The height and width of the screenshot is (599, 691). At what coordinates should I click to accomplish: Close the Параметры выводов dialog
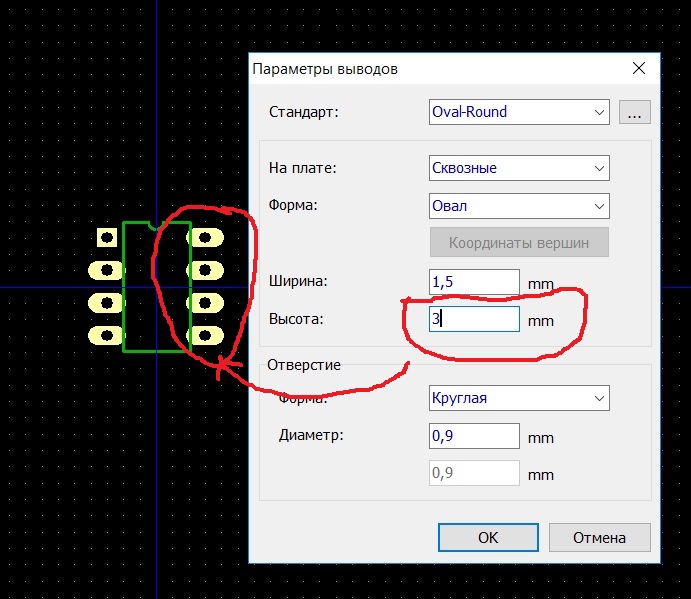pos(639,69)
